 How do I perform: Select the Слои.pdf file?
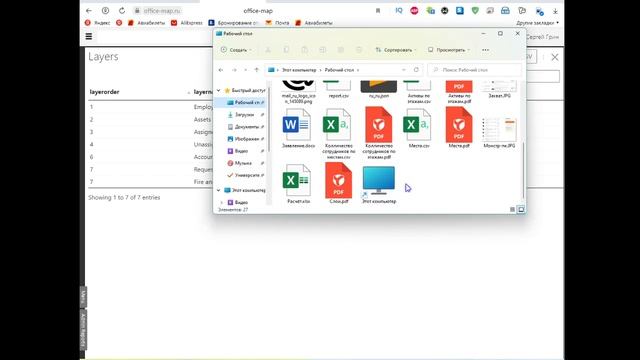click(x=338, y=183)
